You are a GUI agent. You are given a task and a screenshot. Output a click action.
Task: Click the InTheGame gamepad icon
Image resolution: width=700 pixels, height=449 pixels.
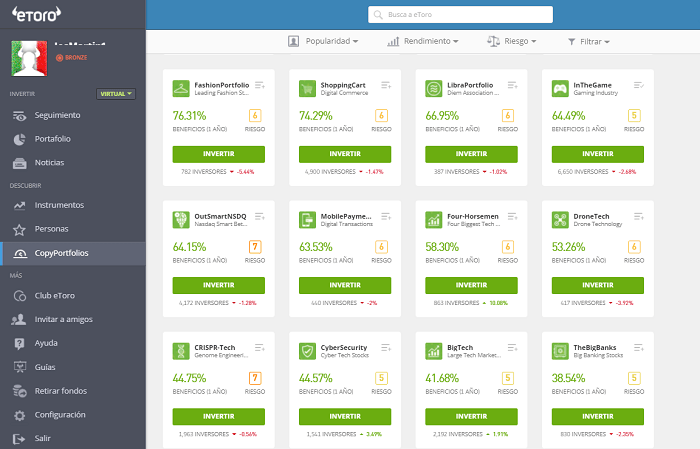(x=560, y=88)
